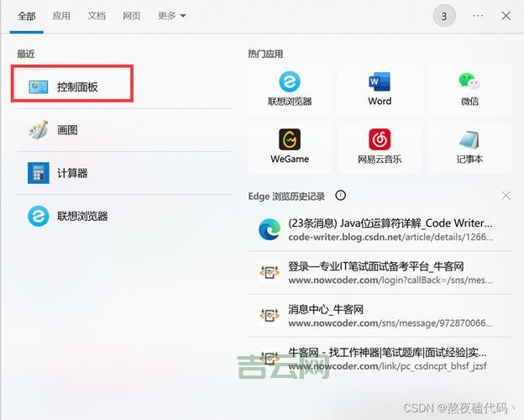Start WeGame app tile
524x420 pixels.
point(290,148)
